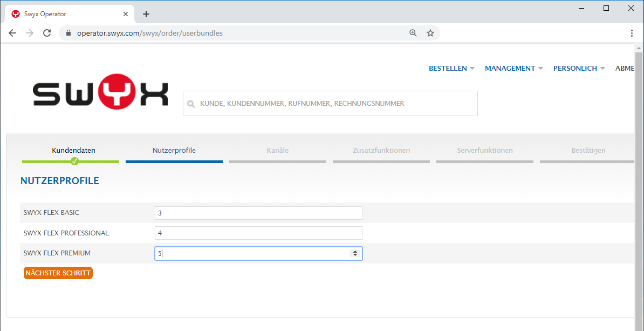Click the NÄCHSTER SCHRITT button
This screenshot has height=331, width=644.
tap(58, 273)
